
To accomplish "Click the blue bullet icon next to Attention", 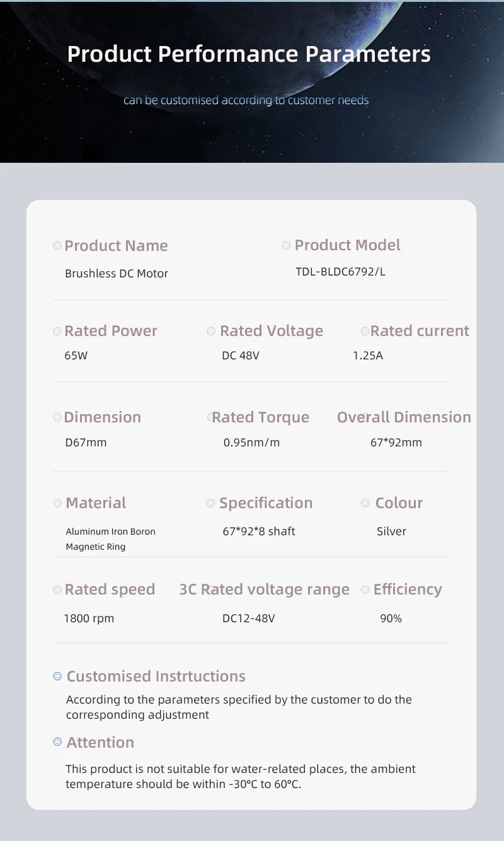I will (x=57, y=742).
